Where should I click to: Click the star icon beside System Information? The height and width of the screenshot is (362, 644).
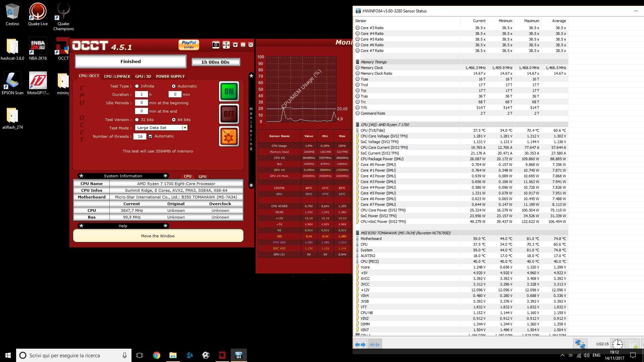[x=81, y=176]
